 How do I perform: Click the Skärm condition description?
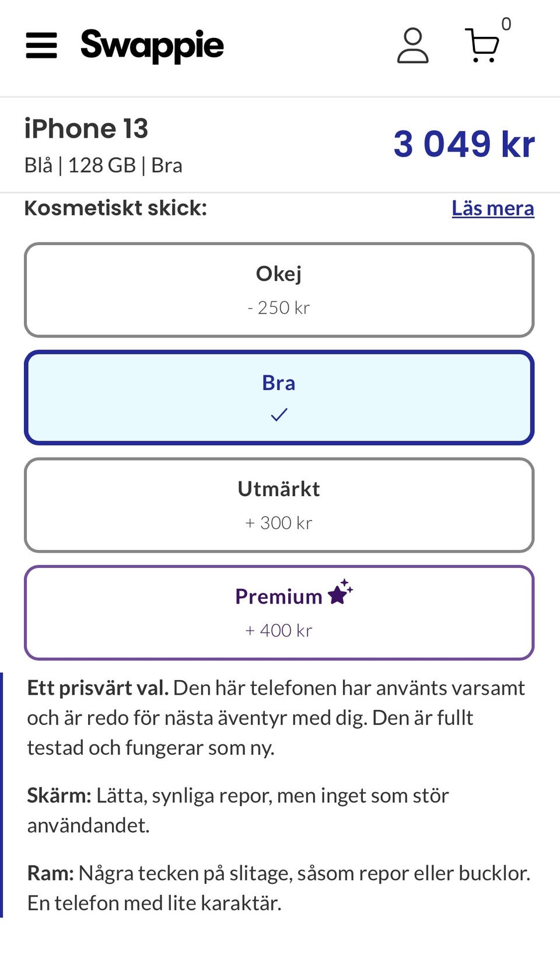[238, 810]
